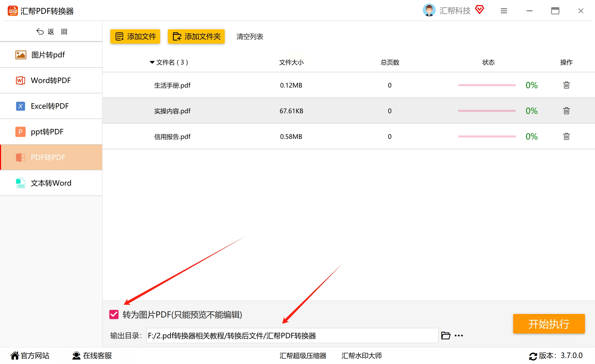Uncheck 转为图片PDF checkbox
The image size is (595, 364).
114,314
